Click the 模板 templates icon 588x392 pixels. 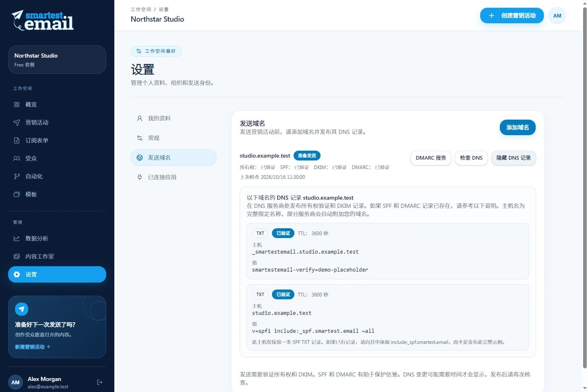coord(17,194)
